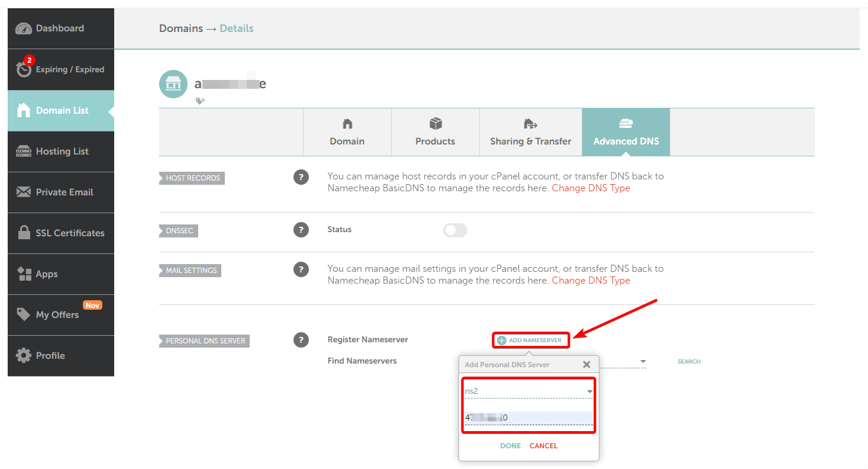Click the Profile gear icon

point(24,355)
